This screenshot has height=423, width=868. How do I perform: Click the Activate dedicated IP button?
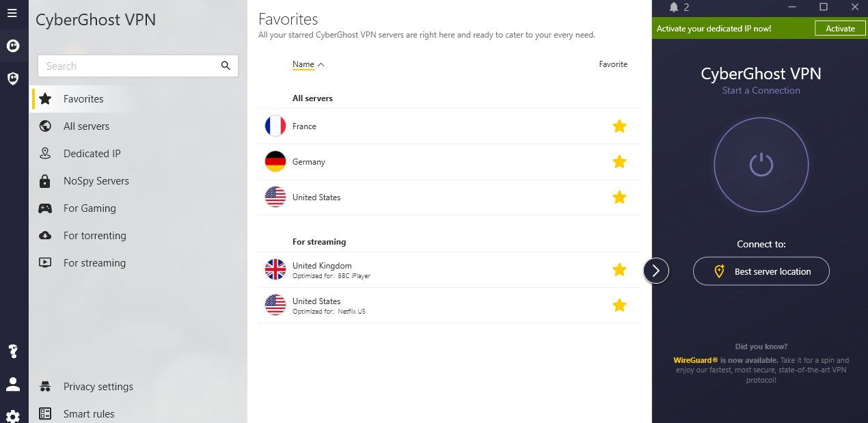840,28
